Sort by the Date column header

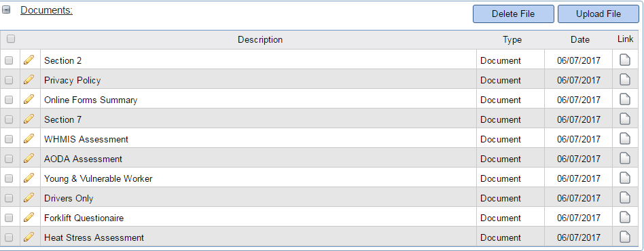point(580,40)
